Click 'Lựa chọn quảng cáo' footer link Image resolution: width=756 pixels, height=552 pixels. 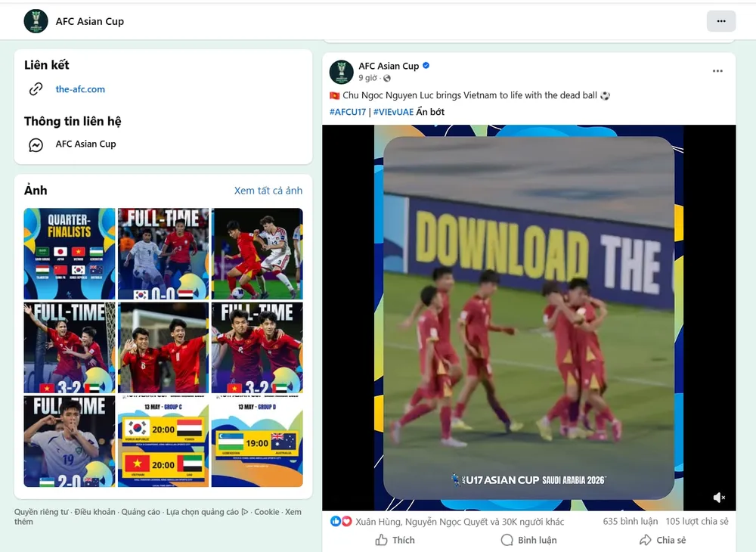click(x=207, y=512)
